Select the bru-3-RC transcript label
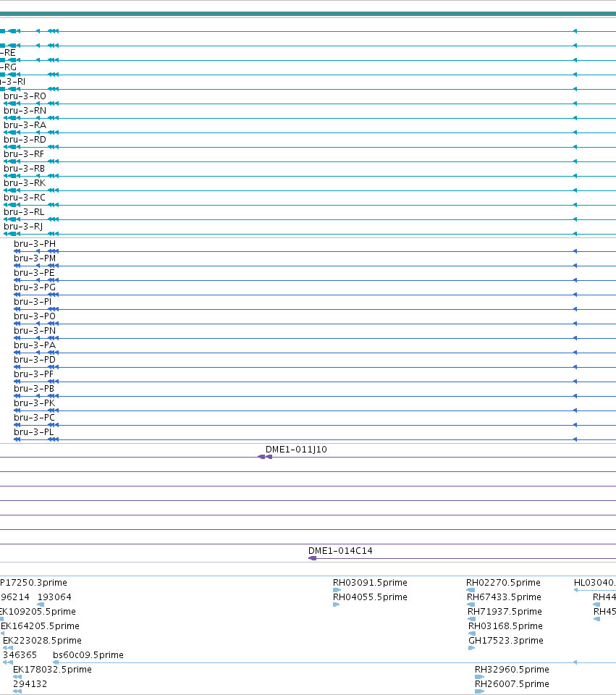 (x=25, y=198)
